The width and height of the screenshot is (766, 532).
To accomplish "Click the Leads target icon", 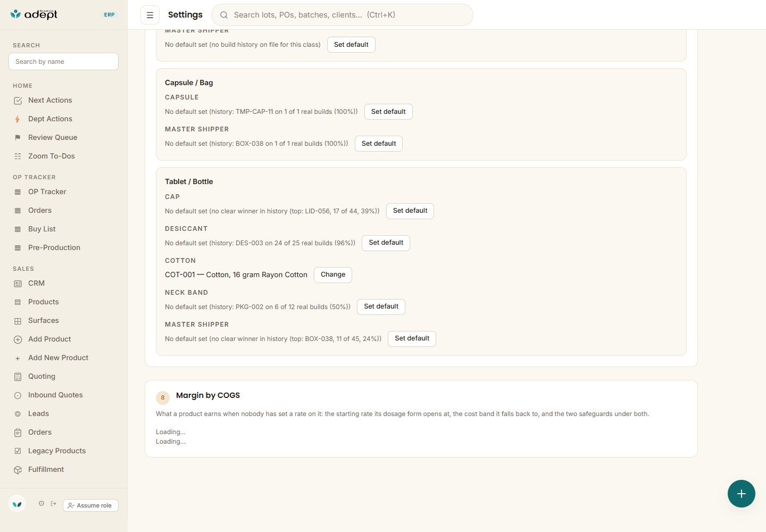I will coord(18,414).
